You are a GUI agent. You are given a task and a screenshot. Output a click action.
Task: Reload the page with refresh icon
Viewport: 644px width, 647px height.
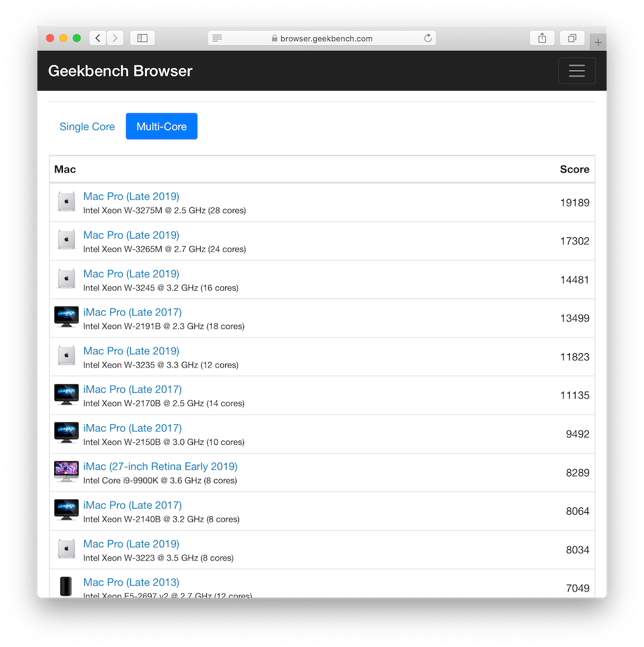(428, 38)
